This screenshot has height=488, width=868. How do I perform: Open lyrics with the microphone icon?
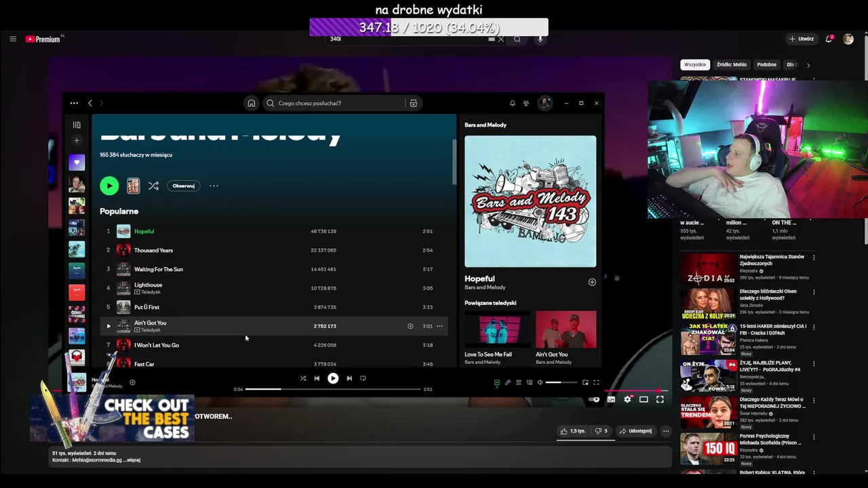507,382
